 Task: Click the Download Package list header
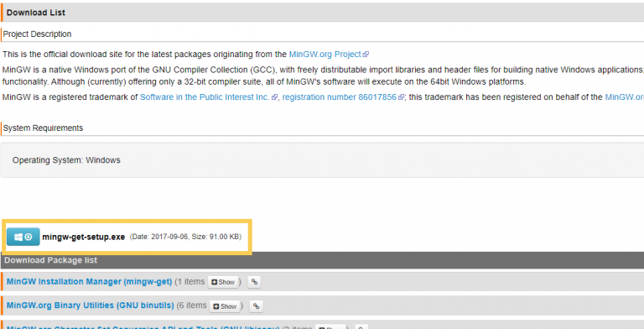point(322,260)
